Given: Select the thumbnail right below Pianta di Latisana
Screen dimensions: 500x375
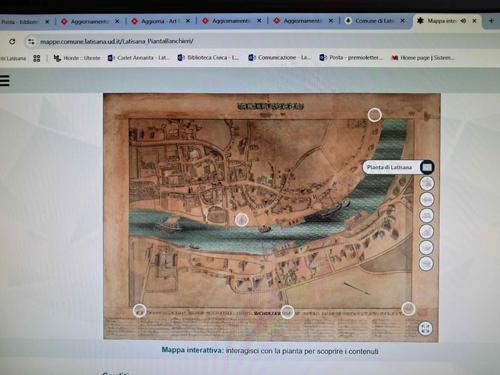Looking at the screenshot, I should 427,183.
